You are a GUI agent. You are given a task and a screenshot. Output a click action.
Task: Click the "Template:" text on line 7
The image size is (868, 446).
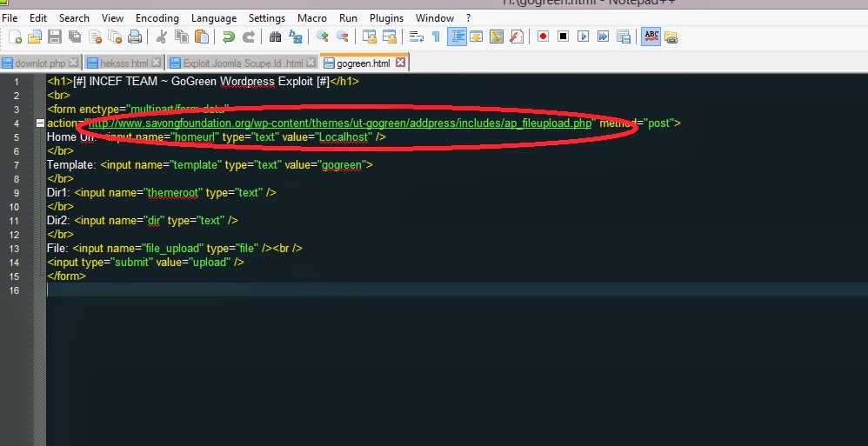tap(72, 165)
